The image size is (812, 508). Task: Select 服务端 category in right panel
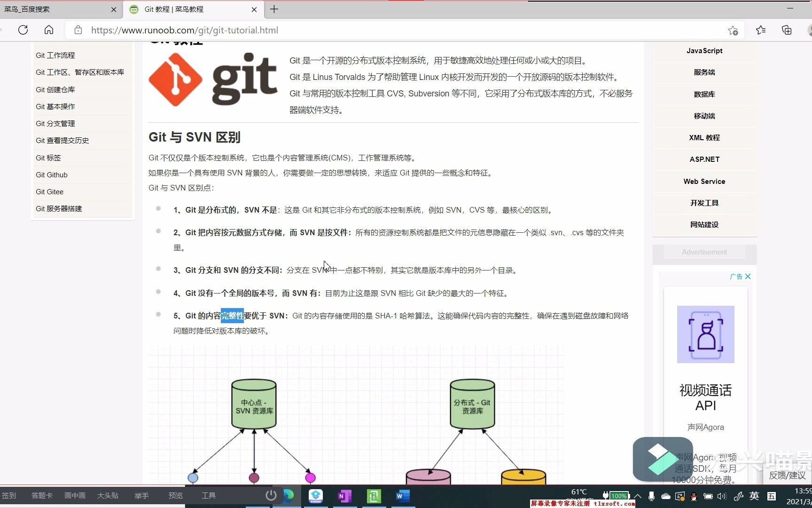704,72
